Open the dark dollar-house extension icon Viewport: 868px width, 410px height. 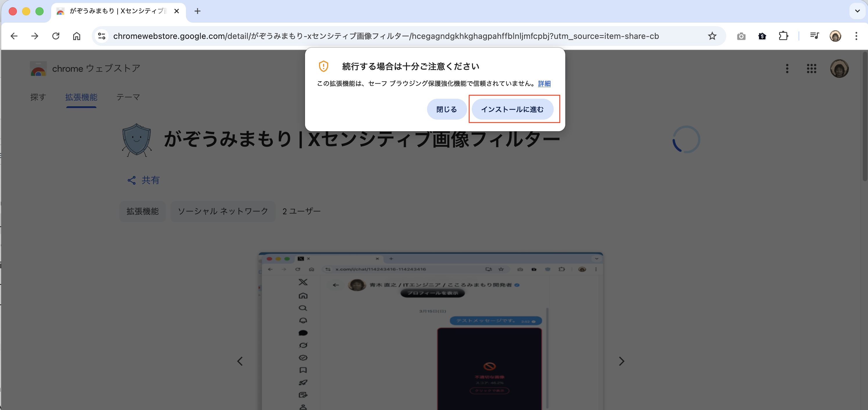pos(763,36)
